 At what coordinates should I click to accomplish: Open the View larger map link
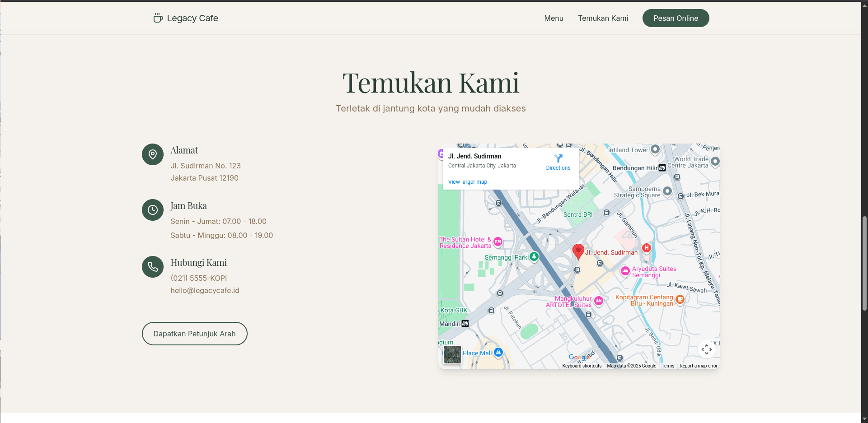pyautogui.click(x=467, y=182)
